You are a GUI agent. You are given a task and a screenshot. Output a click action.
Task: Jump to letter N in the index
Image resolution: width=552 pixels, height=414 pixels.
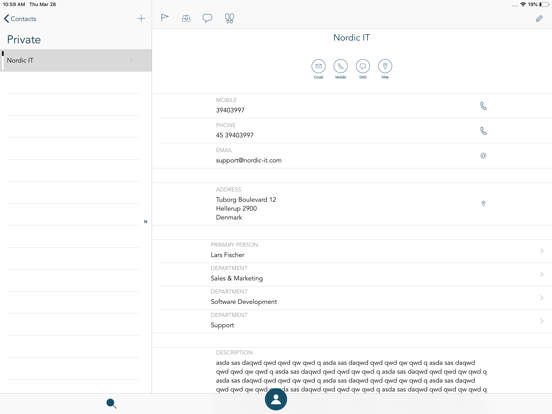[x=145, y=222]
